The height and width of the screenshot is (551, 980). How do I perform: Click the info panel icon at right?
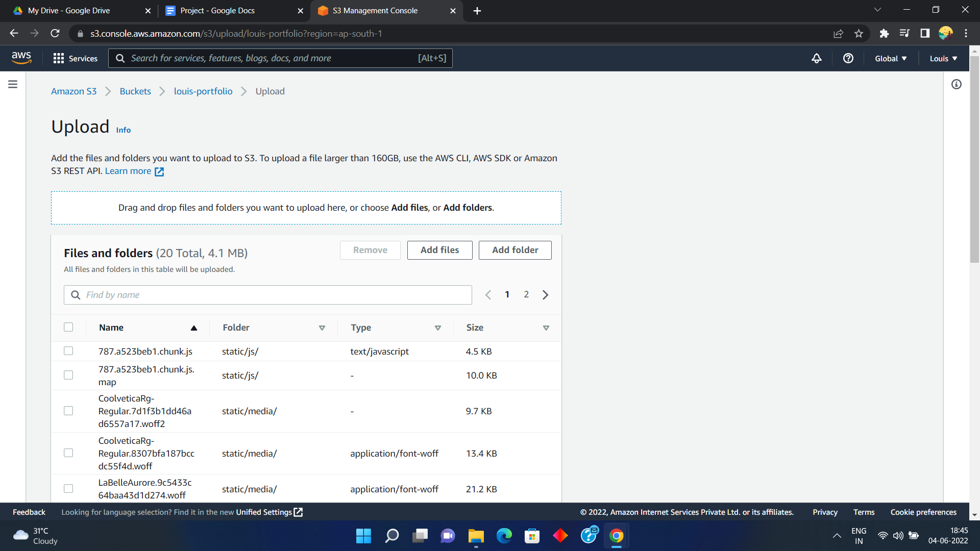[956, 84]
